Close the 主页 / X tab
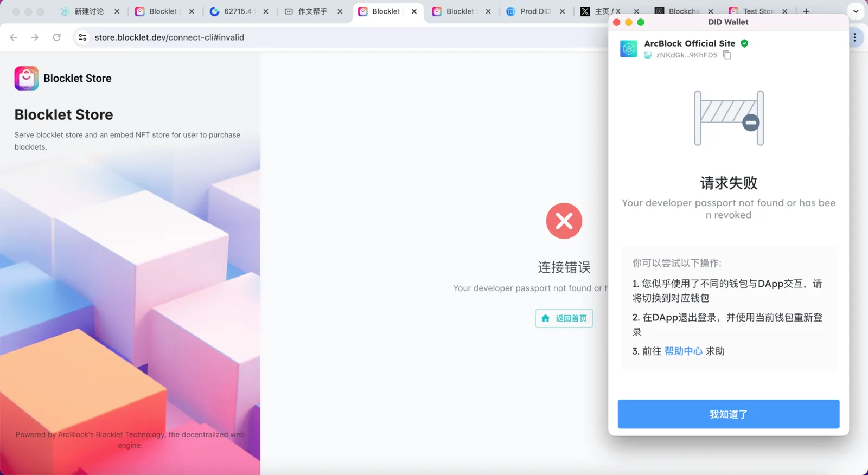Viewport: 868px width, 475px height. pos(636,11)
